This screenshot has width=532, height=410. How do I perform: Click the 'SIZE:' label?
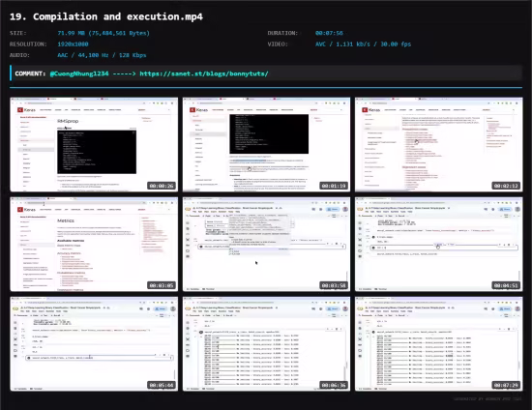[18, 33]
